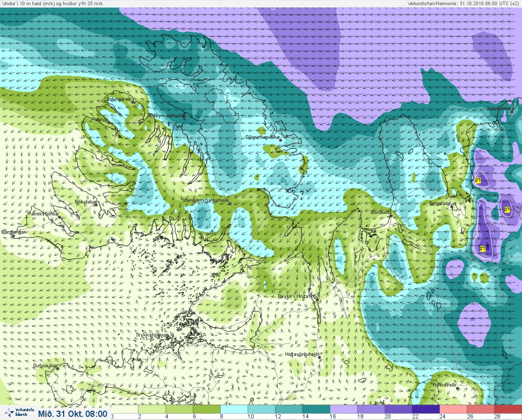
Task: Pick the light teal 10–12 m/s legend swatch
Action: pos(262,409)
